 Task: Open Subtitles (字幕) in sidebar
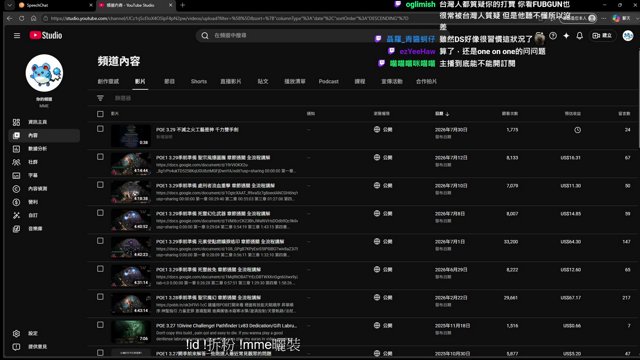click(44, 176)
